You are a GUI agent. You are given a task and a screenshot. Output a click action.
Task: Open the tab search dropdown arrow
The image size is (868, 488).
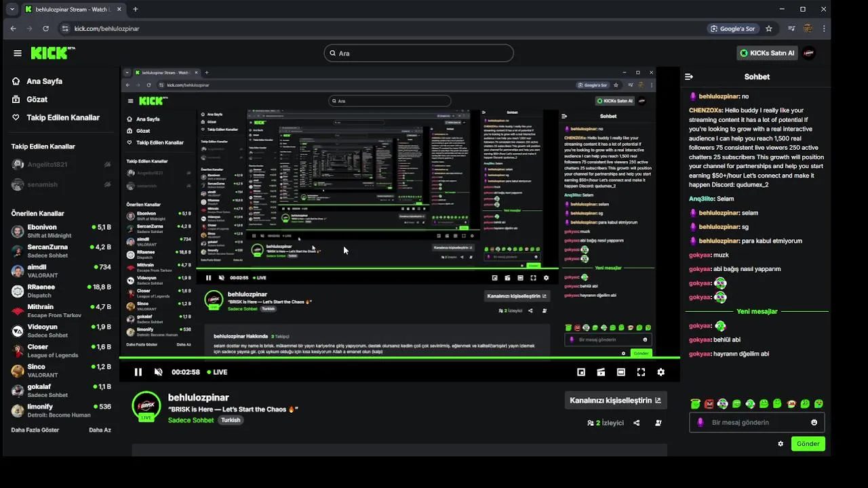[x=12, y=9]
